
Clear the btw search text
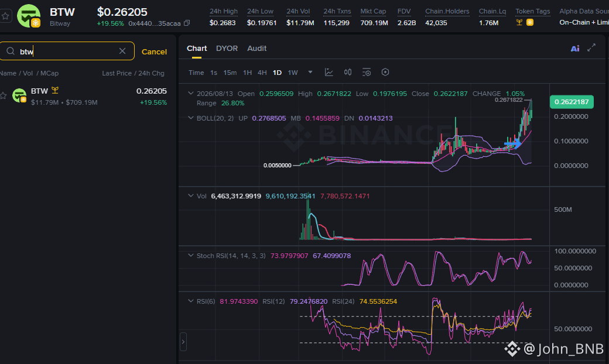(122, 51)
